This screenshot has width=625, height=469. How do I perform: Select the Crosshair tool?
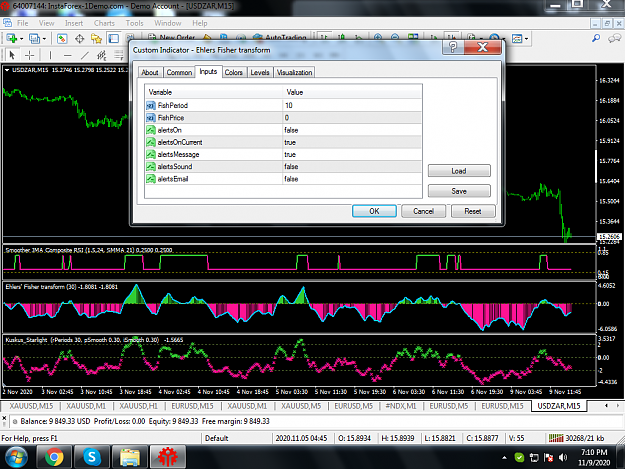pyautogui.click(x=29, y=55)
